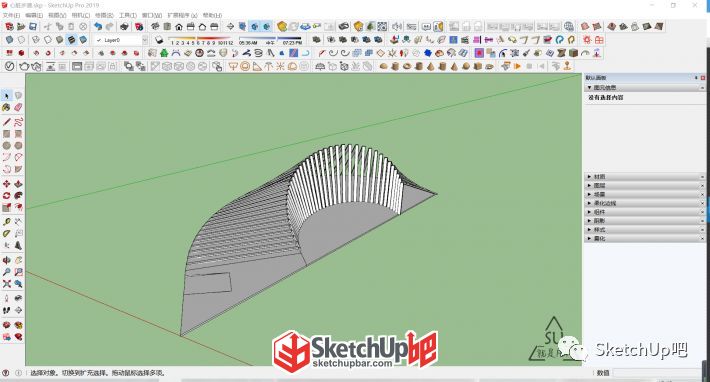Click the 数值 measurements input box
710x382 pixels.
[x=657, y=373]
